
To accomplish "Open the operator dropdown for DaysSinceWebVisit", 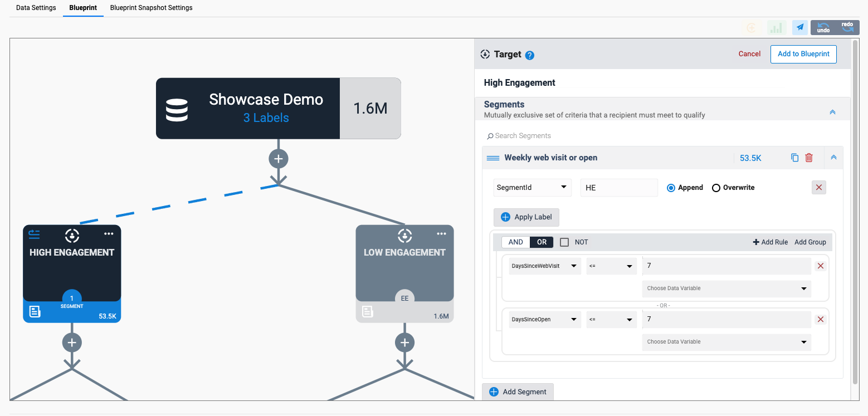I will (611, 266).
